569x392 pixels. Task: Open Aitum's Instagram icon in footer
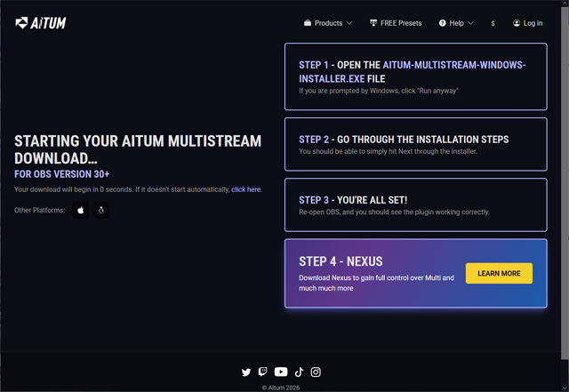(316, 372)
